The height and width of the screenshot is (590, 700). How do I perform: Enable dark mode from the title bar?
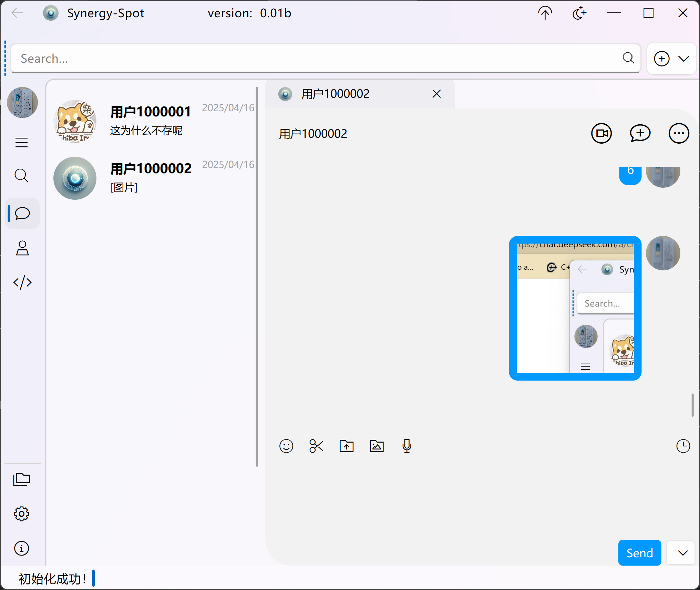(579, 13)
